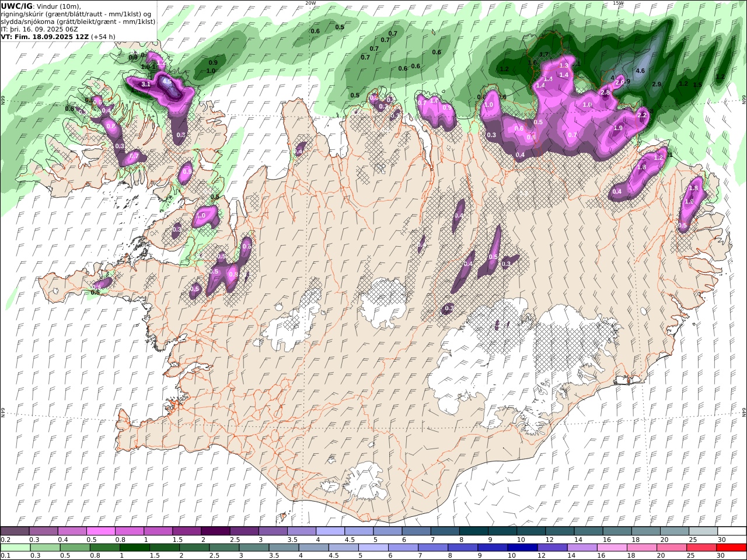Pick the violet 12–14 rain legend swatch
The width and height of the screenshot is (747, 560).
[x=551, y=548]
